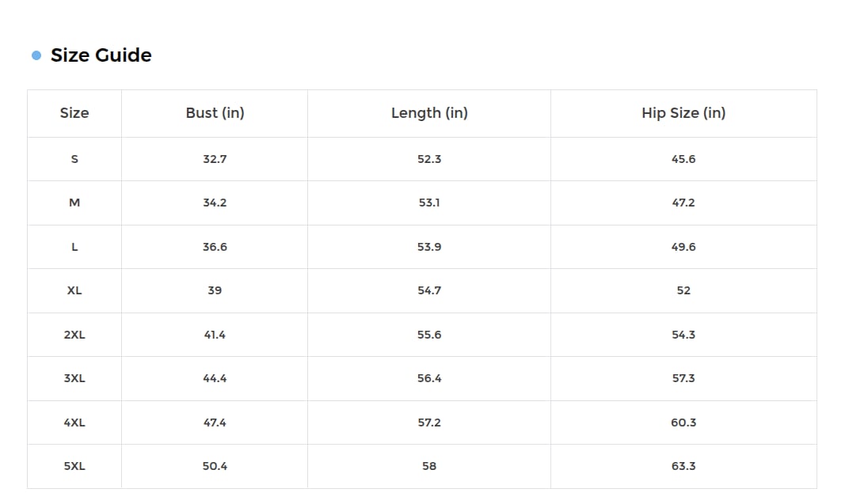Select the 36.6 bust cell
The height and width of the screenshot is (504, 849).
click(x=215, y=247)
